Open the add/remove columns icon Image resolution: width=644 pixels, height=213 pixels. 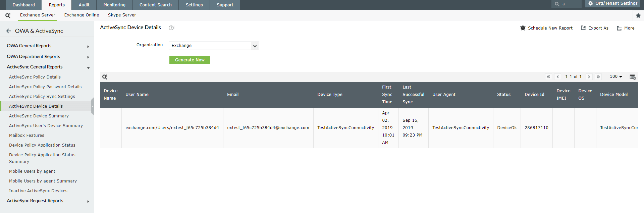(633, 77)
